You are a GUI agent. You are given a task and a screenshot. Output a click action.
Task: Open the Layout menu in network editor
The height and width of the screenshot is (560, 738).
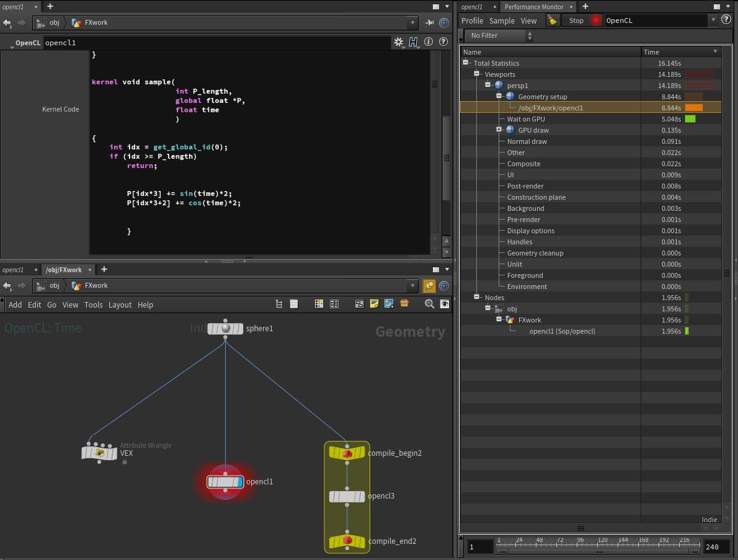120,305
